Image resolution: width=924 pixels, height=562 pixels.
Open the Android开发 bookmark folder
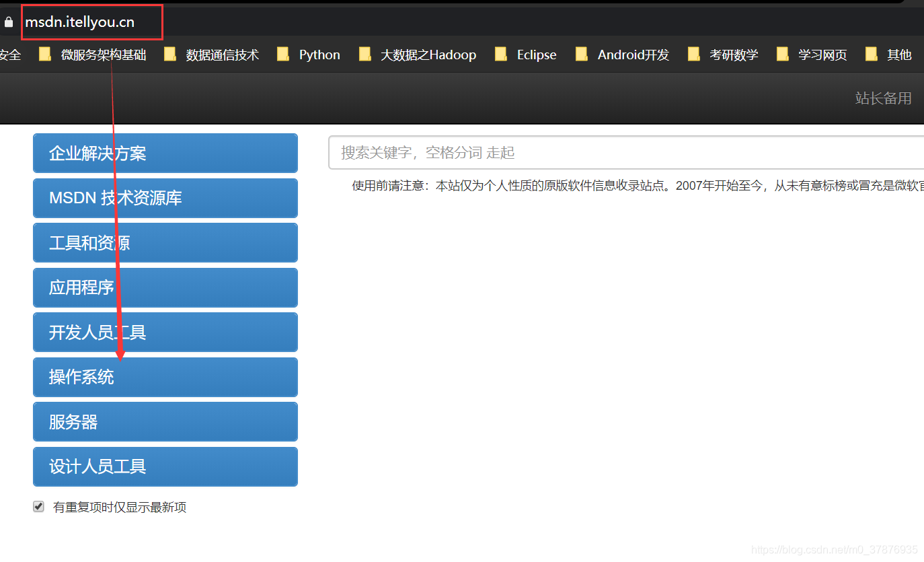click(x=623, y=55)
